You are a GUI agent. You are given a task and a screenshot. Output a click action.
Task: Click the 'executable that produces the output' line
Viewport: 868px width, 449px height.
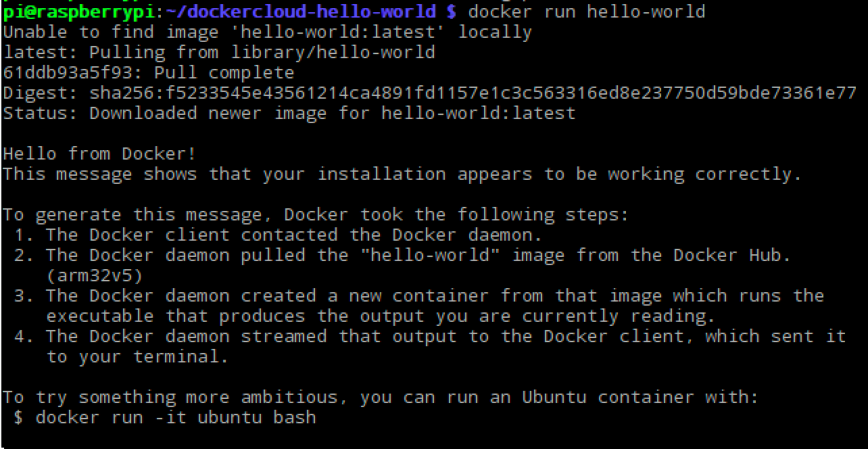coord(381,316)
